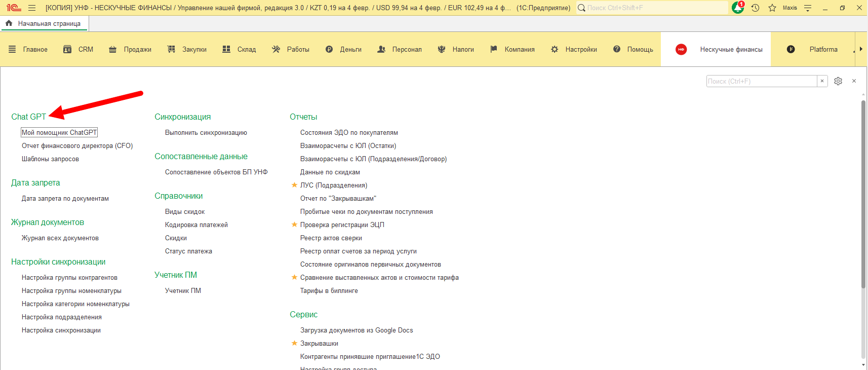This screenshot has height=370, width=868.
Task: Expand the section panel right scroll arrow
Action: coord(861,49)
